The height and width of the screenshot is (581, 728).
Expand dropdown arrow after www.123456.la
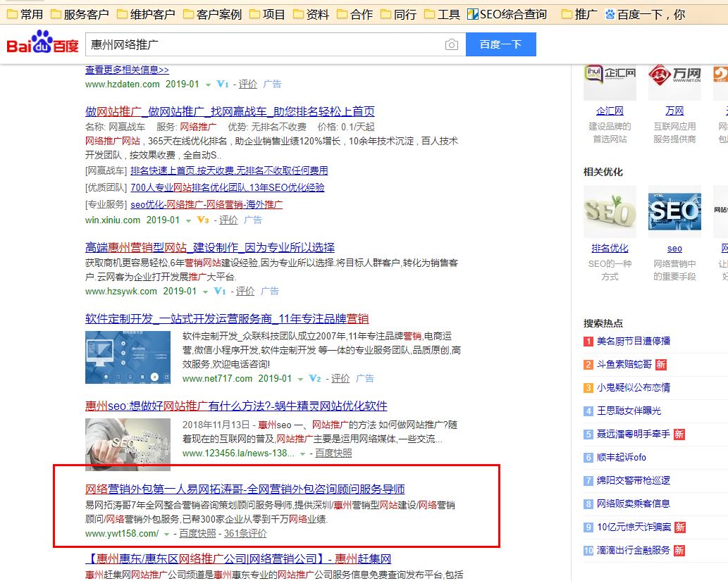pos(303,454)
